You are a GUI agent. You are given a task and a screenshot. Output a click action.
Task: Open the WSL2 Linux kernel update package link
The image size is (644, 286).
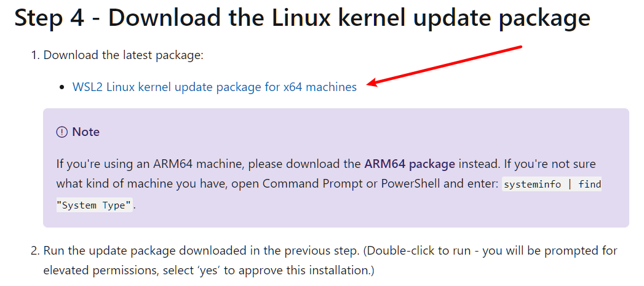[214, 87]
